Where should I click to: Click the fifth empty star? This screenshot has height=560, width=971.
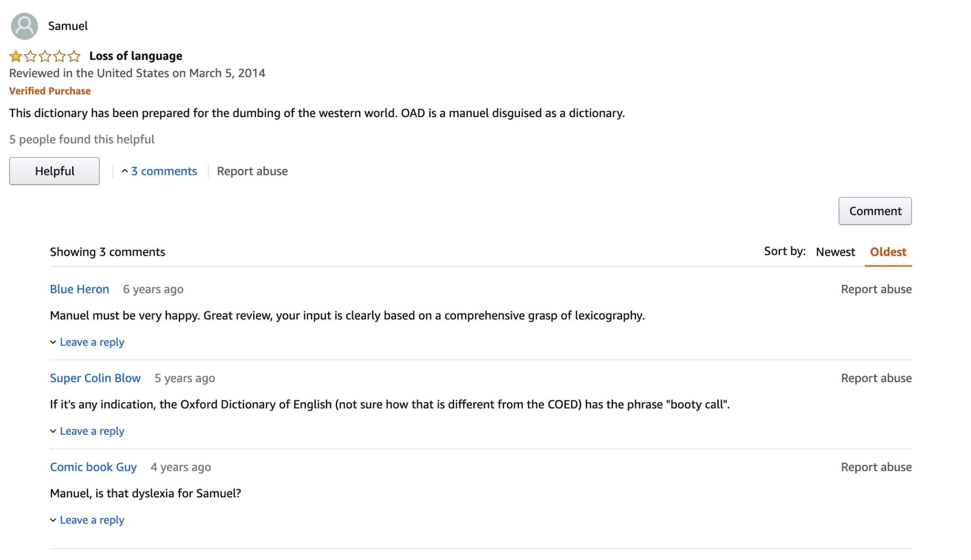point(74,56)
